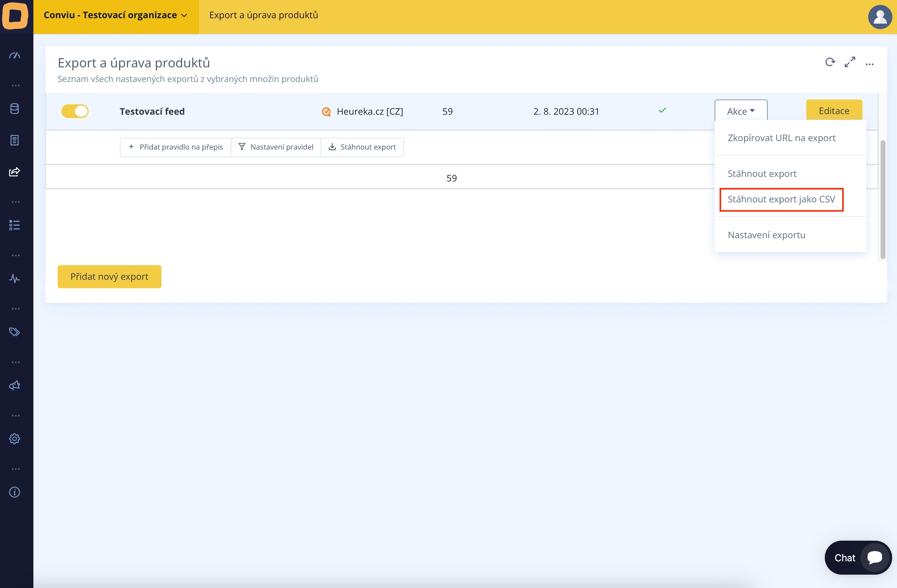Viewport: 897px width, 588px height.
Task: Expand the Conviu organization selector
Action: click(116, 15)
